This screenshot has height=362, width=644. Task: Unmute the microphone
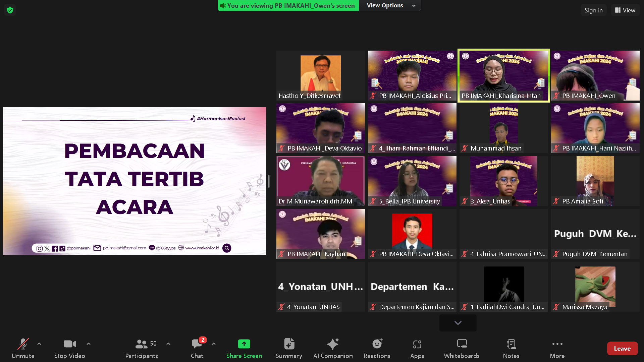pos(23,348)
